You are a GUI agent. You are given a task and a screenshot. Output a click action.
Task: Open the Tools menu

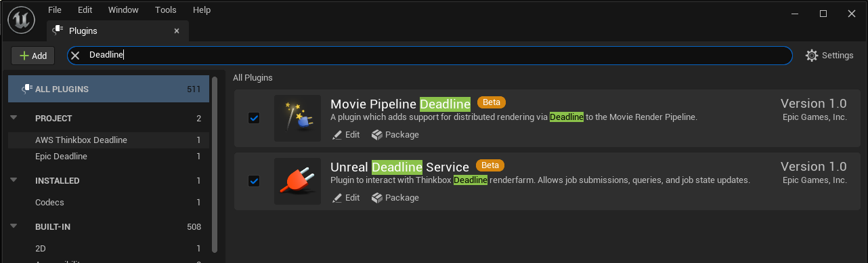point(166,10)
